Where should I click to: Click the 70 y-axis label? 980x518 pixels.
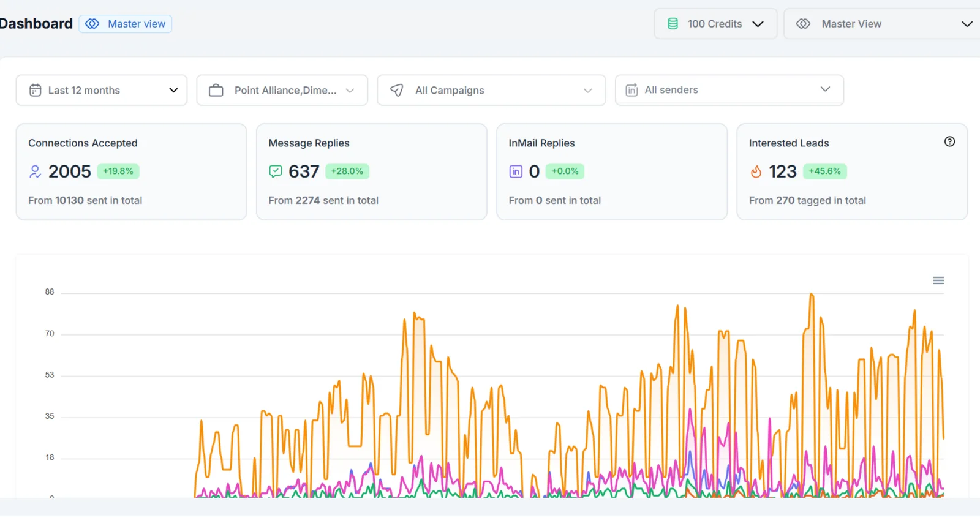coord(50,334)
